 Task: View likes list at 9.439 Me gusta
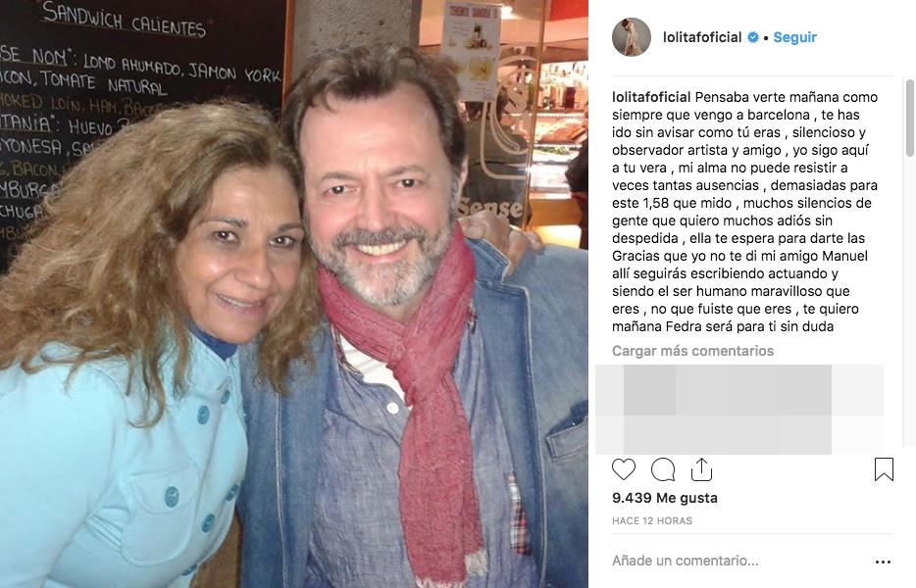point(665,498)
